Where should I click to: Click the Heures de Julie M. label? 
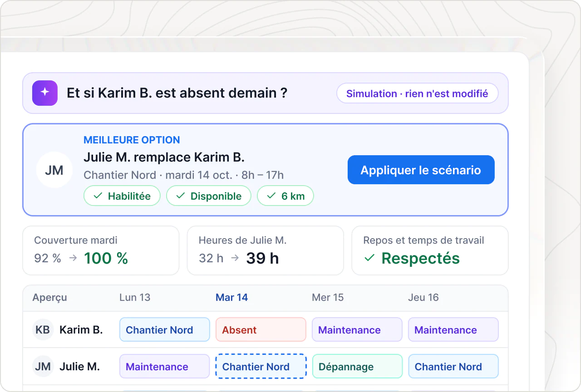tap(242, 240)
